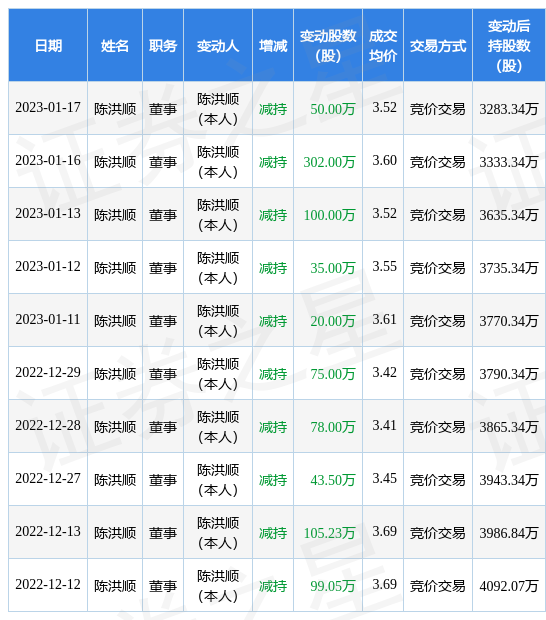546x620 pixels.
Task: Click the 变动后持股数(股) header
Action: [509, 45]
